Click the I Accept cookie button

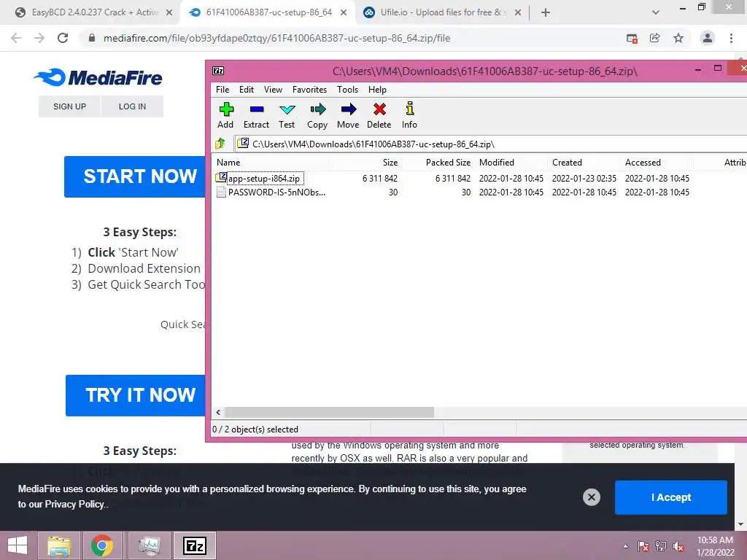671,497
